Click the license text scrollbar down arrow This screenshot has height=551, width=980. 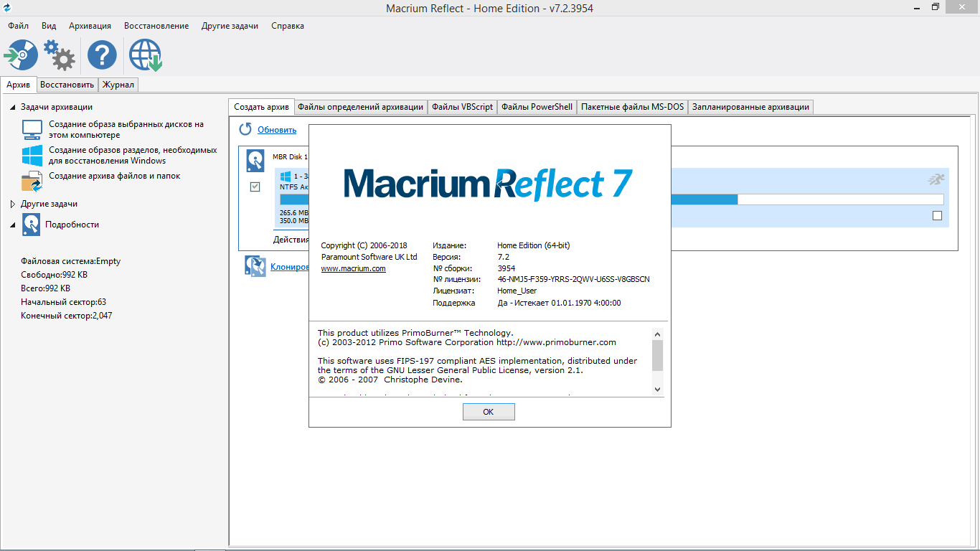[657, 389]
